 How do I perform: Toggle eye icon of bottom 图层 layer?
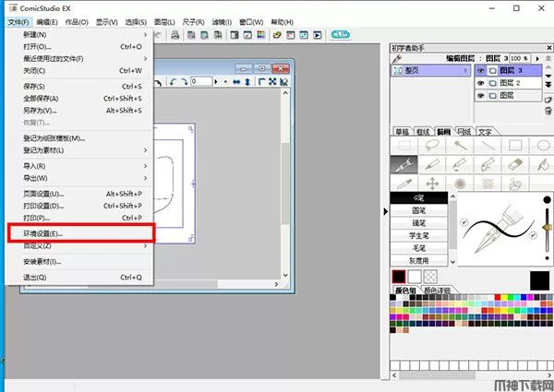(480, 96)
